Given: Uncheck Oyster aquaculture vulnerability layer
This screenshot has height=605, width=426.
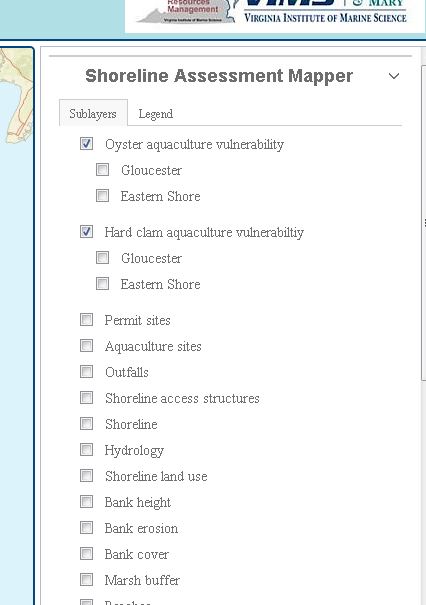Looking at the screenshot, I should (x=86, y=144).
